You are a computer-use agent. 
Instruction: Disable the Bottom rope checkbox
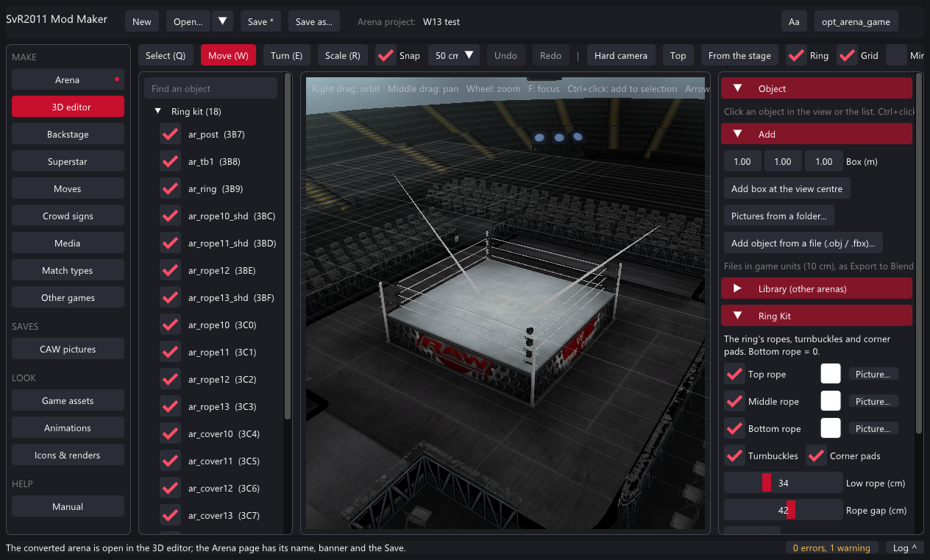tap(734, 428)
